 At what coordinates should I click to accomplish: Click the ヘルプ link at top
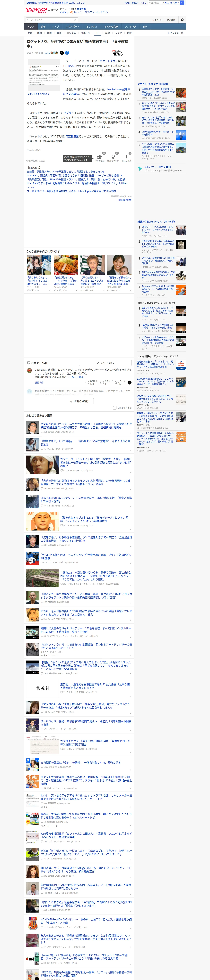143,3
